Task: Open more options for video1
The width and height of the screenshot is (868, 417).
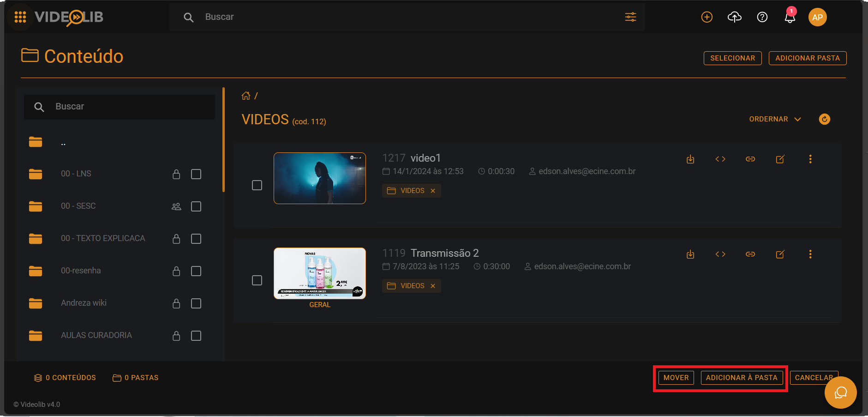Action: (810, 159)
